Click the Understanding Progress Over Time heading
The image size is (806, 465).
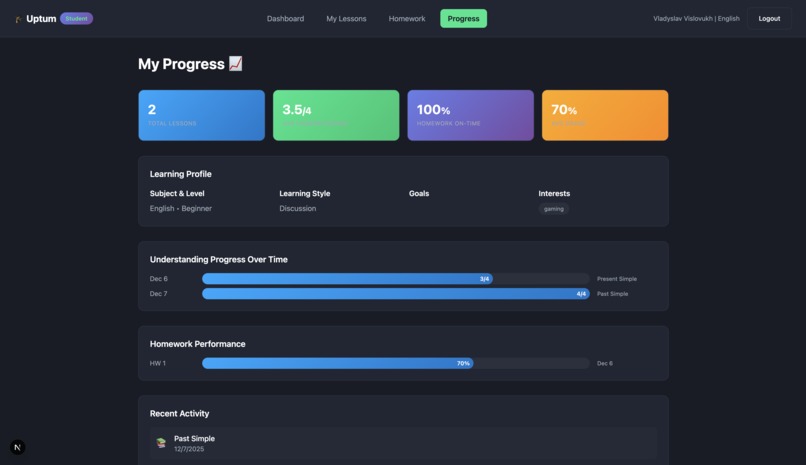click(218, 259)
